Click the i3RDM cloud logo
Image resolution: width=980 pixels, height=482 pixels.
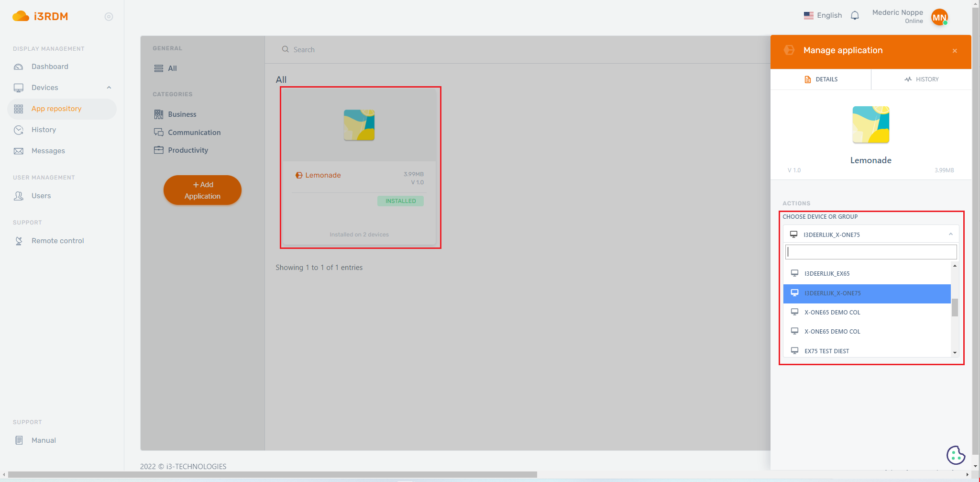(21, 16)
